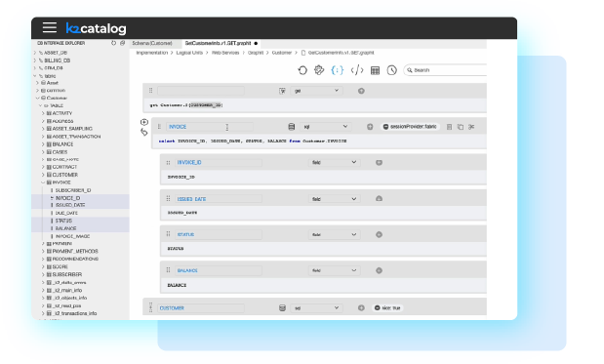Open the sql dropdown in INVOICE row
Image resolution: width=604 pixels, height=364 pixels.
pos(326,127)
